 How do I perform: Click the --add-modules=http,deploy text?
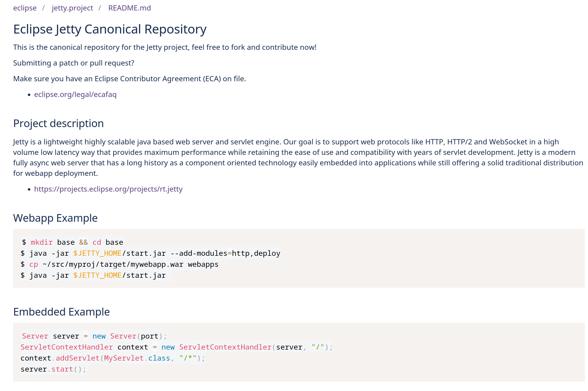coord(225,253)
